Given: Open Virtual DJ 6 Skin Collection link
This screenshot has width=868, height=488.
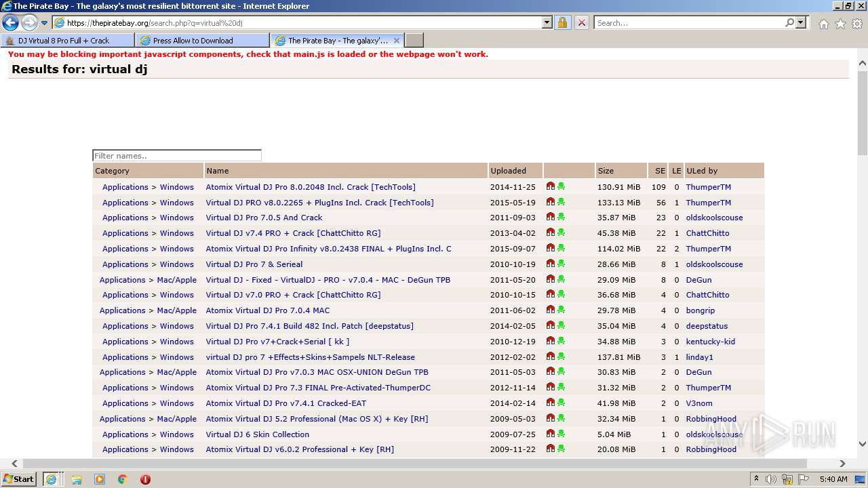Looking at the screenshot, I should [257, 434].
